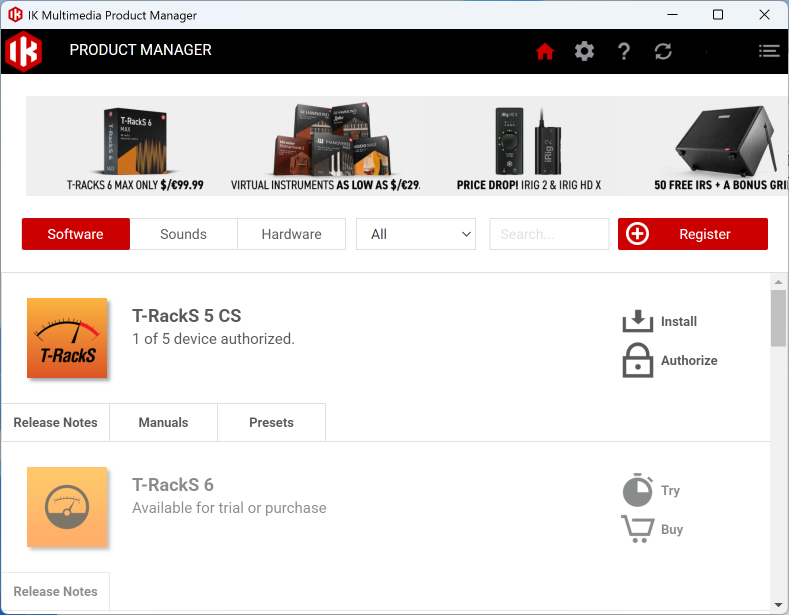Click the scrollbar up arrow

point(778,282)
